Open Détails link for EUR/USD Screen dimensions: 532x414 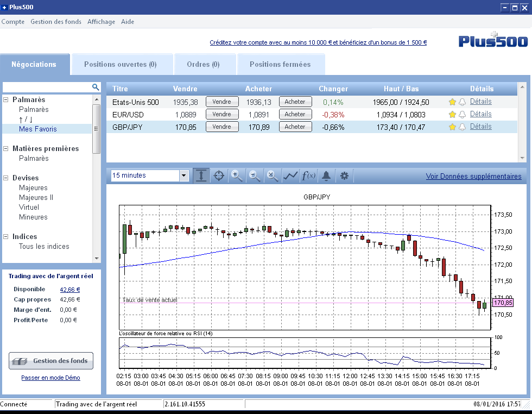coord(480,114)
